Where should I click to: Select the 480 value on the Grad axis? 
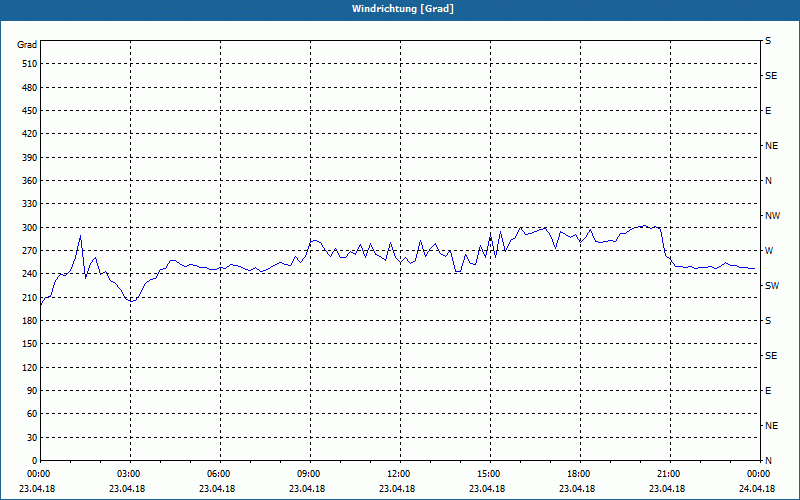tap(29, 88)
